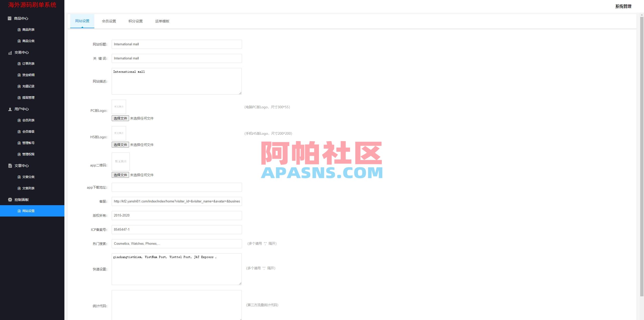
Task: Click the 控制面板 gear icon
Action: pos(10,199)
